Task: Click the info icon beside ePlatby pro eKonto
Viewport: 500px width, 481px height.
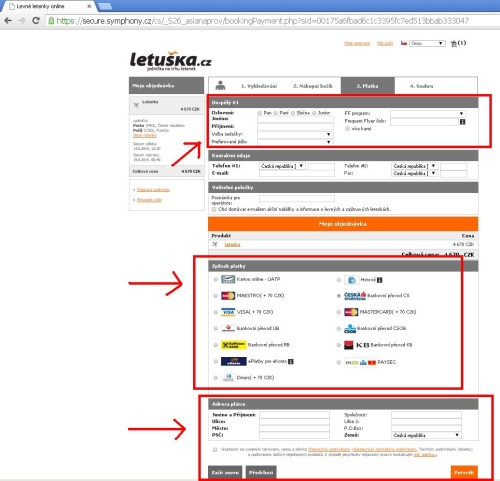Action: coord(291,361)
